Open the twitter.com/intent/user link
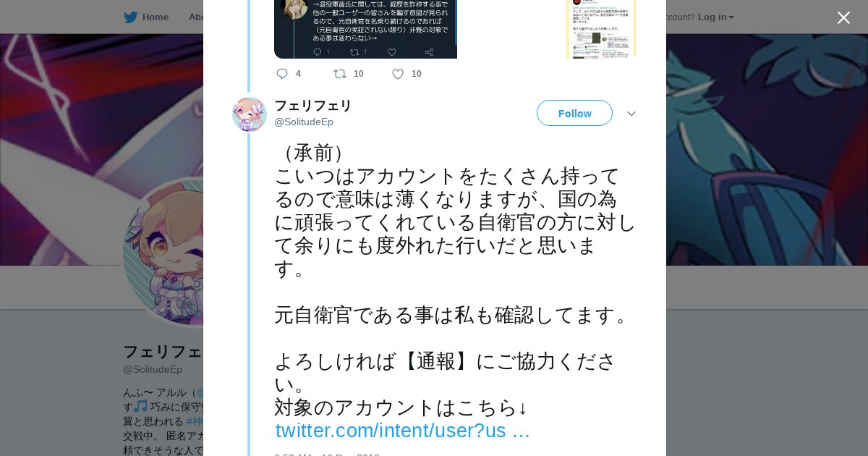Screen dimensions: 868x456 click(403, 431)
